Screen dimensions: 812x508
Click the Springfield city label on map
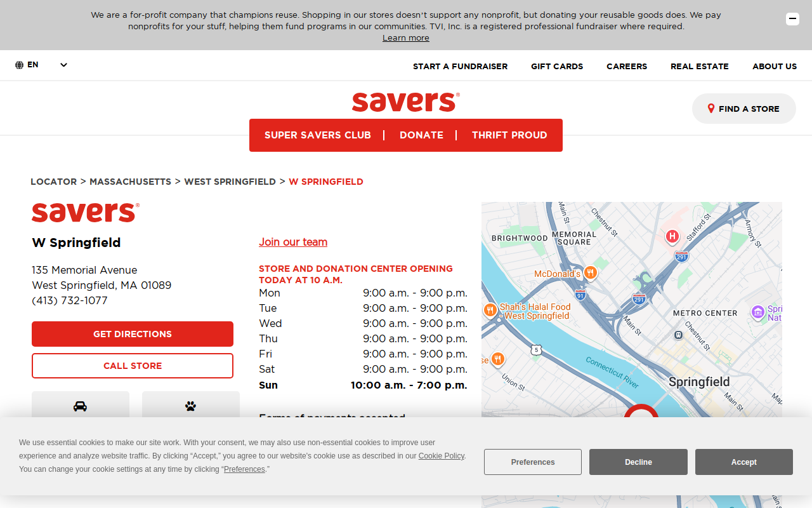coord(699,382)
